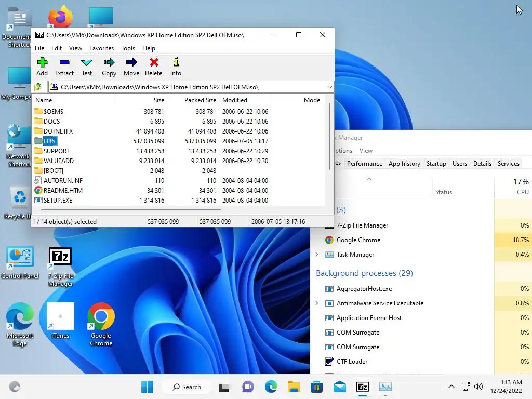
Task: Click the volume icon in system tray
Action: pos(478,387)
